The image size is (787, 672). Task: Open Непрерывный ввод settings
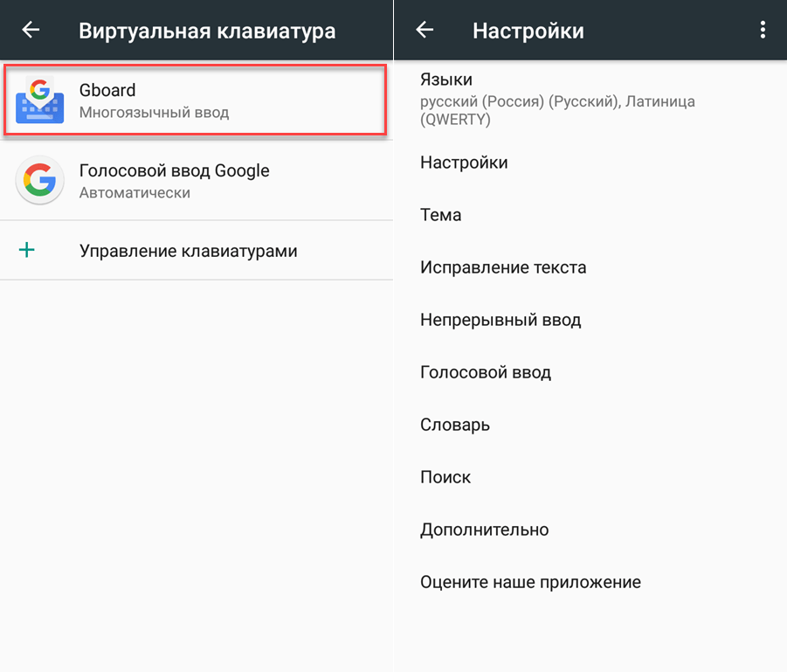pos(501,320)
